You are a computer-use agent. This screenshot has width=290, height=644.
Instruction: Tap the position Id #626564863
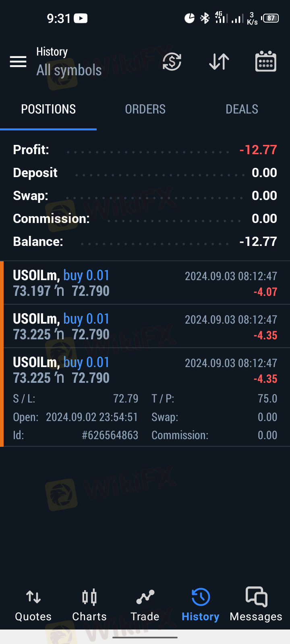click(110, 435)
